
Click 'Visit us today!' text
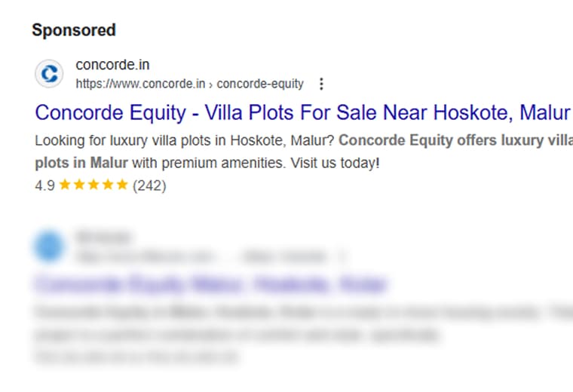pos(335,163)
